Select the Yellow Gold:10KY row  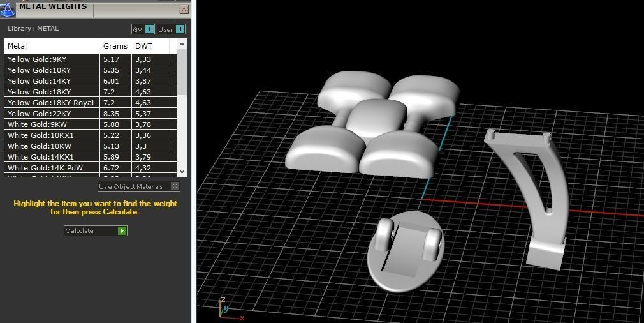click(x=91, y=70)
